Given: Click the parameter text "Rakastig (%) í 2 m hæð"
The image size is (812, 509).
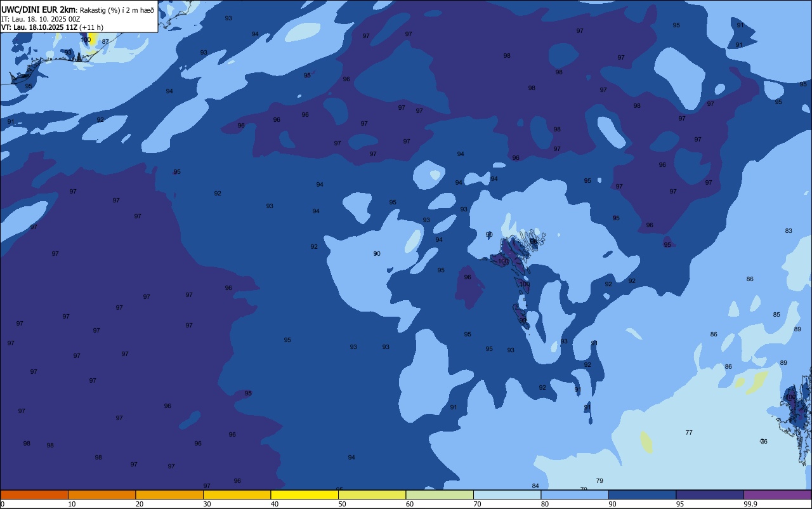Looking at the screenshot, I should tap(117, 10).
